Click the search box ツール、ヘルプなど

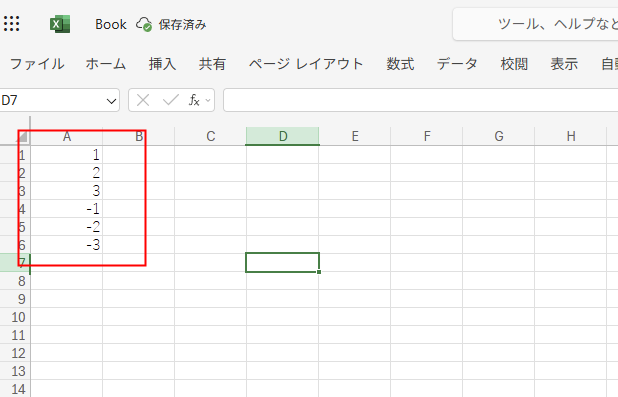(x=535, y=24)
